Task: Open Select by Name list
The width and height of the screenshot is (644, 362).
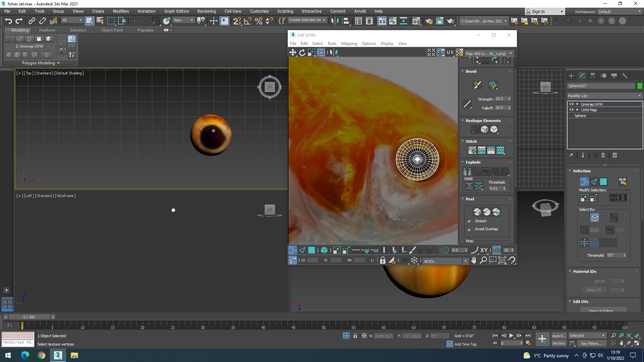Action: 100,21
